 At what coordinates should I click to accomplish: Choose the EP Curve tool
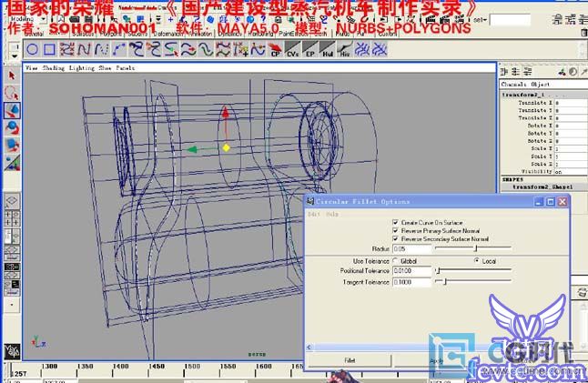pos(84,49)
